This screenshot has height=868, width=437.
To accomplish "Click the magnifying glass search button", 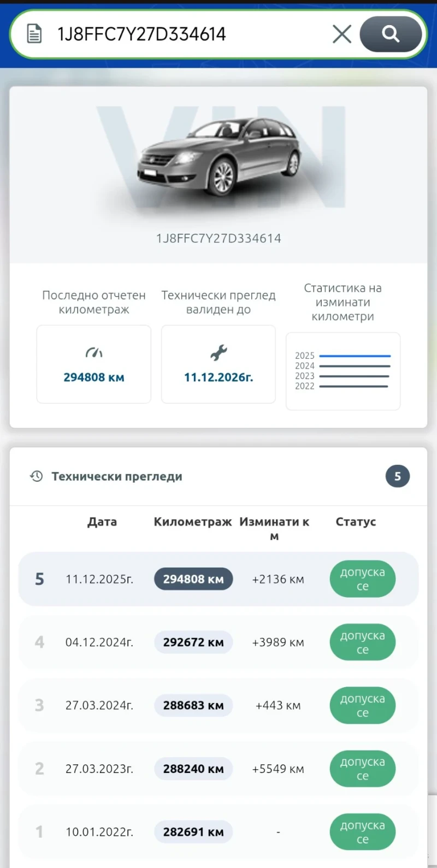I will (x=391, y=34).
